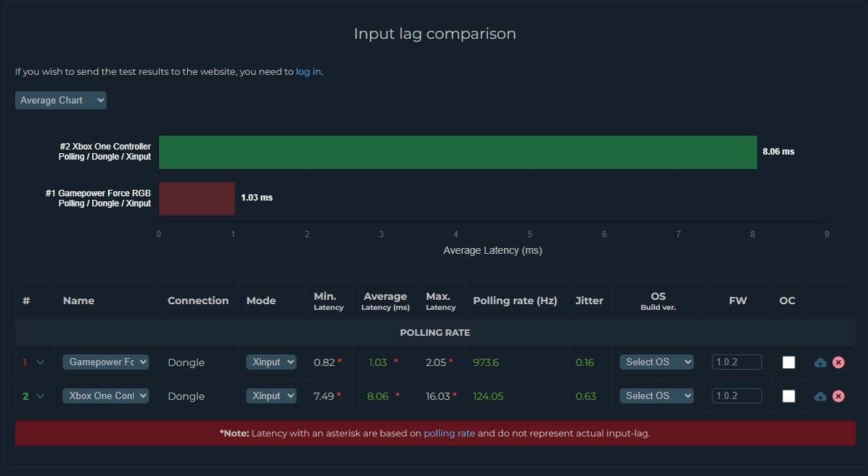This screenshot has width=868, height=476.
Task: Select the Jitter column header
Action: 589,301
